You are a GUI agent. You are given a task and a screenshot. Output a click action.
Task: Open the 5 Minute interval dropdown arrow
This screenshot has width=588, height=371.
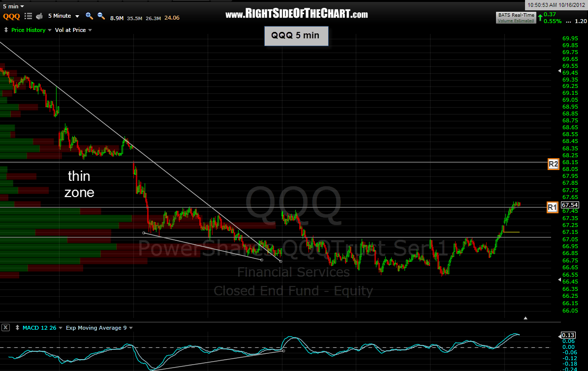(77, 16)
